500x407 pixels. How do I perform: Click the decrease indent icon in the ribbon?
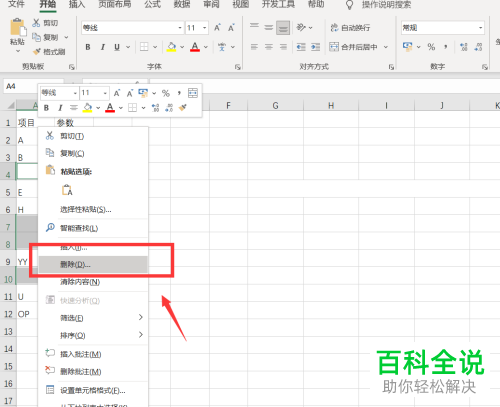301,47
